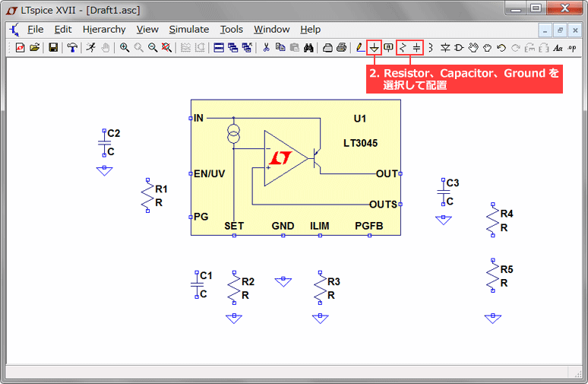Select the Diode tool
The image size is (588, 384).
click(x=445, y=48)
